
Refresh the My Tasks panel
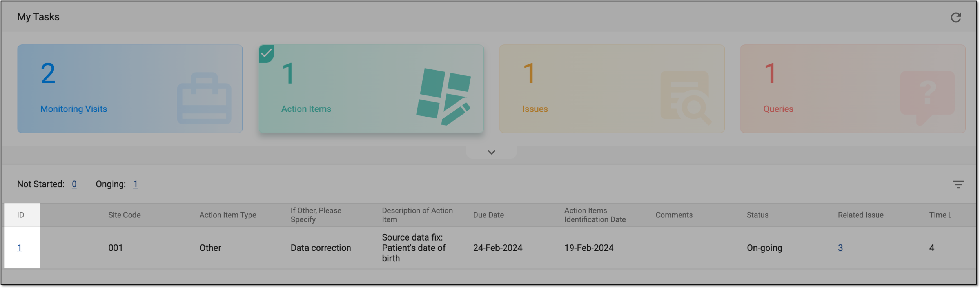[955, 17]
